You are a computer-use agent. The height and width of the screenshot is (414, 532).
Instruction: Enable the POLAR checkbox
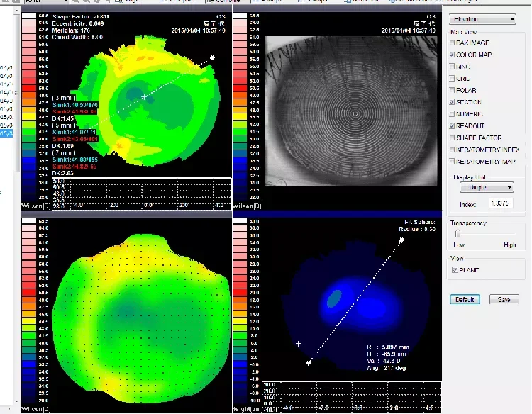[453, 91]
